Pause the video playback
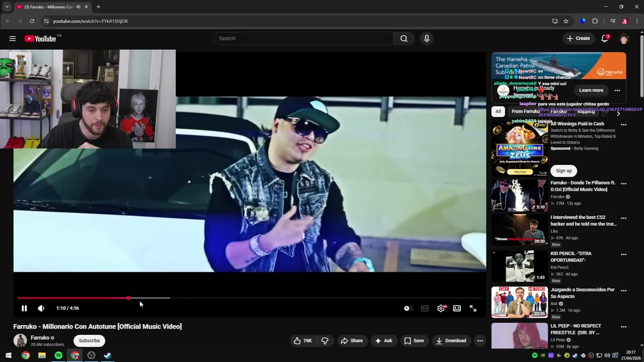Screen dimensions: 644x362 pyautogui.click(x=24, y=308)
